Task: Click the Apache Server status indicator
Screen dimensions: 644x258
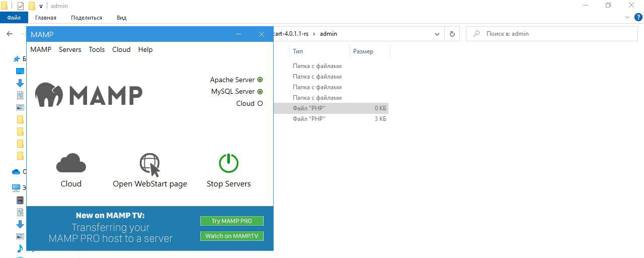Action: click(x=260, y=80)
